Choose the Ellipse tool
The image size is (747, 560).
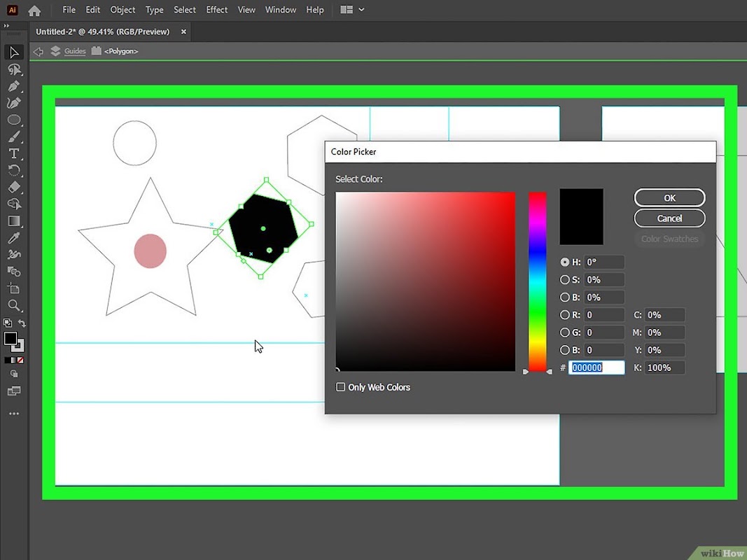(x=14, y=120)
